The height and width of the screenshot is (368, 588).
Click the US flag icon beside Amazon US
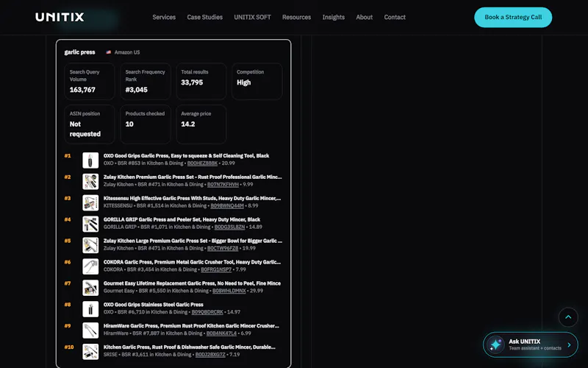[108, 52]
